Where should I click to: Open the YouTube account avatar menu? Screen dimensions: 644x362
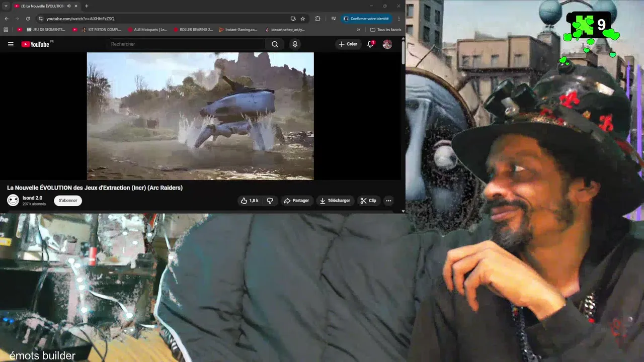387,44
